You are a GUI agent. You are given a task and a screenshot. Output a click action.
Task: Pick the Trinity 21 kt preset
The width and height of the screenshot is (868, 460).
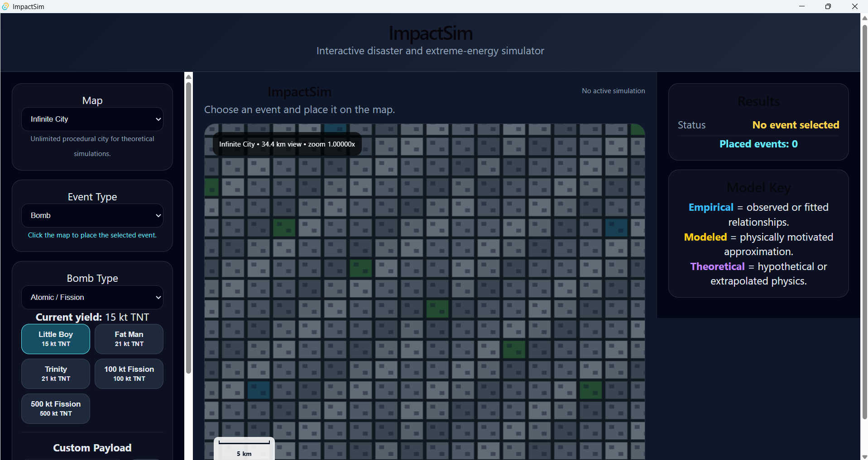(56, 374)
